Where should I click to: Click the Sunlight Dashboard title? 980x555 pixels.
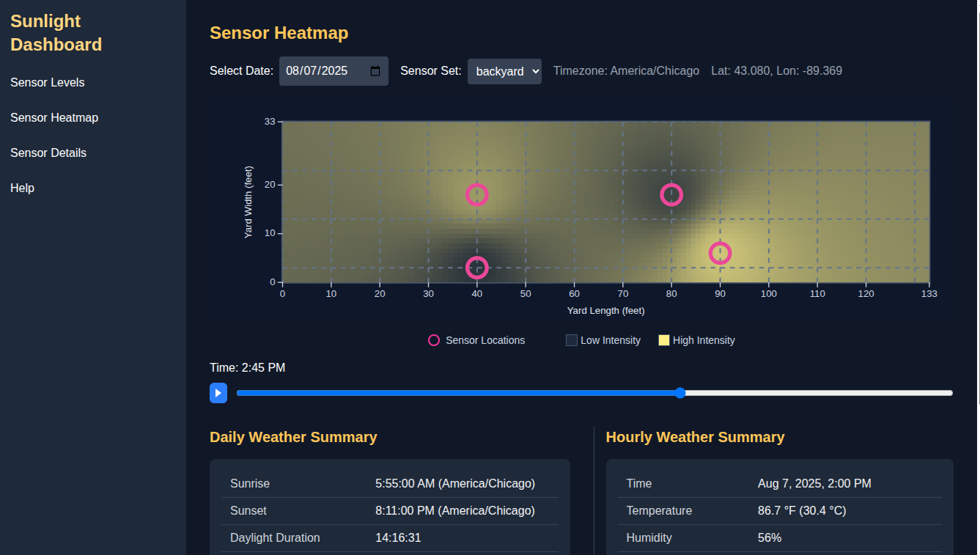pos(56,33)
